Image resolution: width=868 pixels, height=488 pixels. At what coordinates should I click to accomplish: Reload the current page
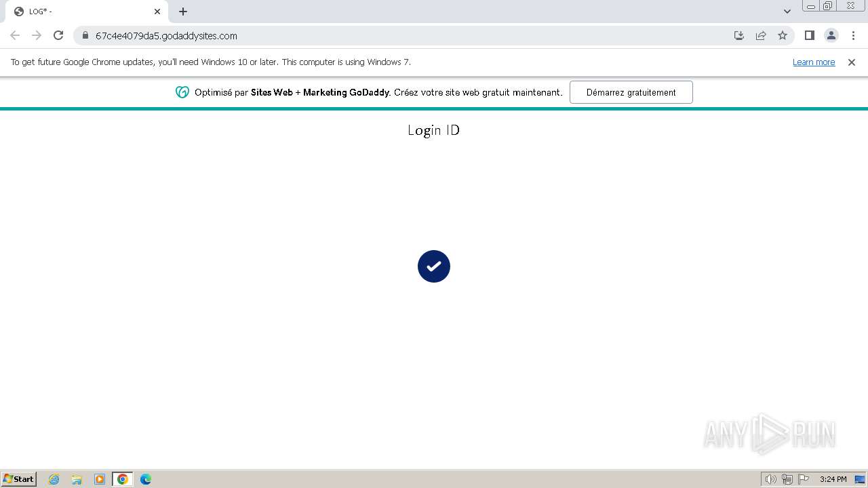[x=58, y=35]
